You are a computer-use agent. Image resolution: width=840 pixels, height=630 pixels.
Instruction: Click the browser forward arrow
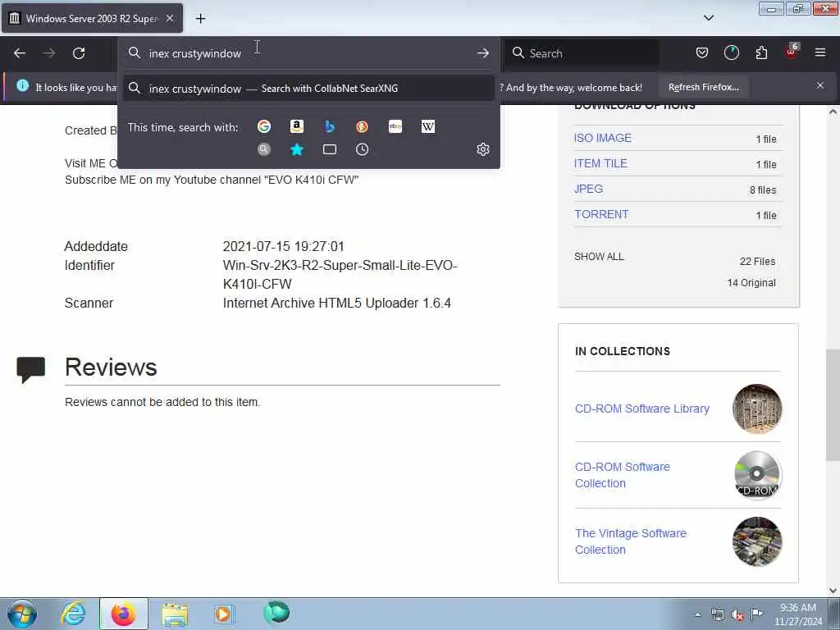coord(48,53)
